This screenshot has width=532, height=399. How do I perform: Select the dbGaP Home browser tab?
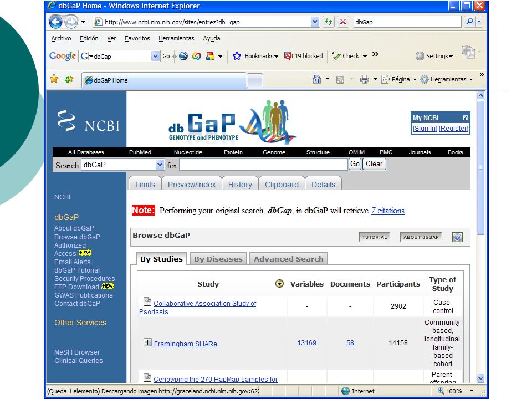pos(164,80)
